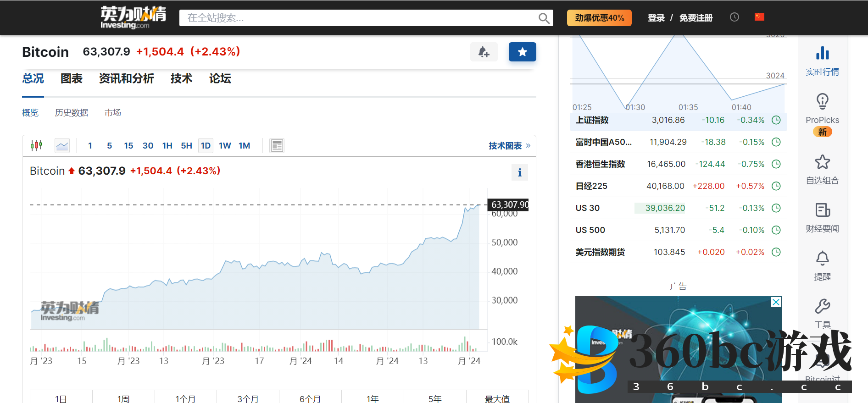Expand the chart info button
The image size is (868, 403).
pyautogui.click(x=519, y=173)
